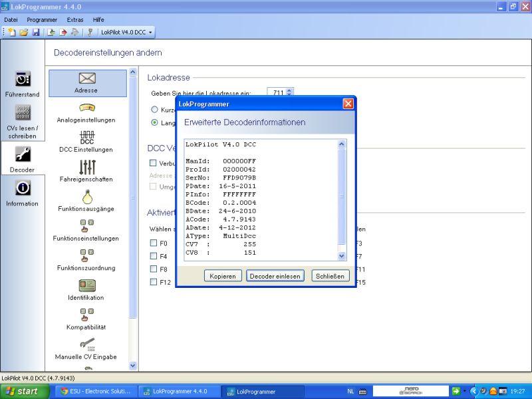Click the ACode 4.7.9143 line
The width and height of the screenshot is (532, 399).
pos(221,219)
